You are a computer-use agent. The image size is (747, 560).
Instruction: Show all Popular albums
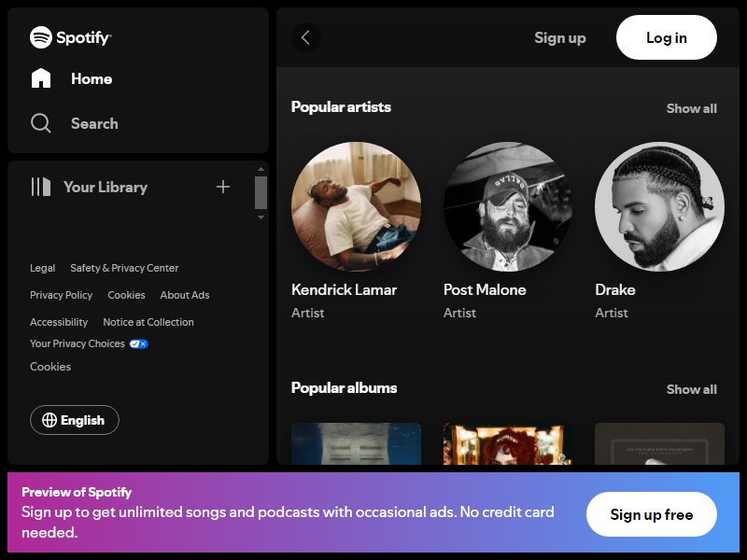[x=692, y=389]
